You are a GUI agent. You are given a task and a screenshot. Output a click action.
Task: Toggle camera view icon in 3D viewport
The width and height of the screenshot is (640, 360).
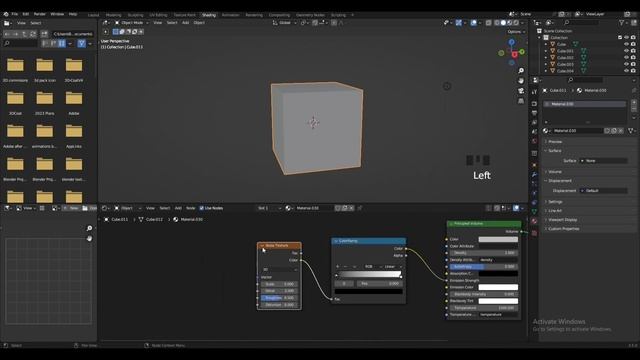pyautogui.click(x=521, y=91)
